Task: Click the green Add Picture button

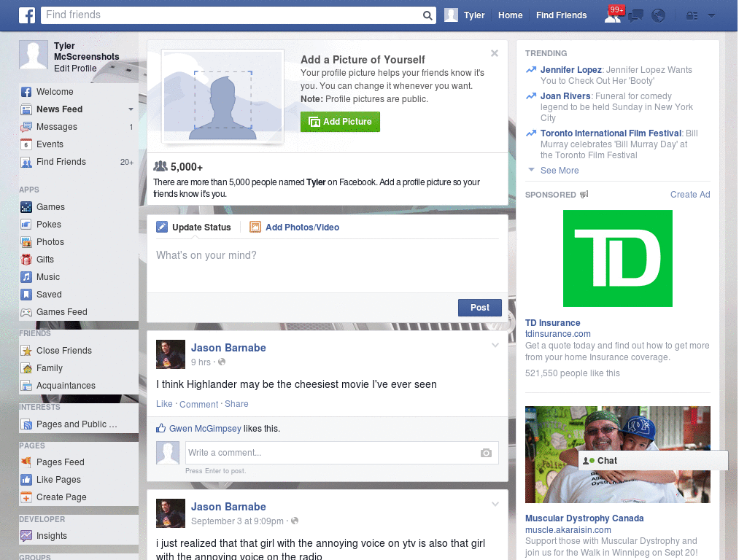Action: click(340, 122)
